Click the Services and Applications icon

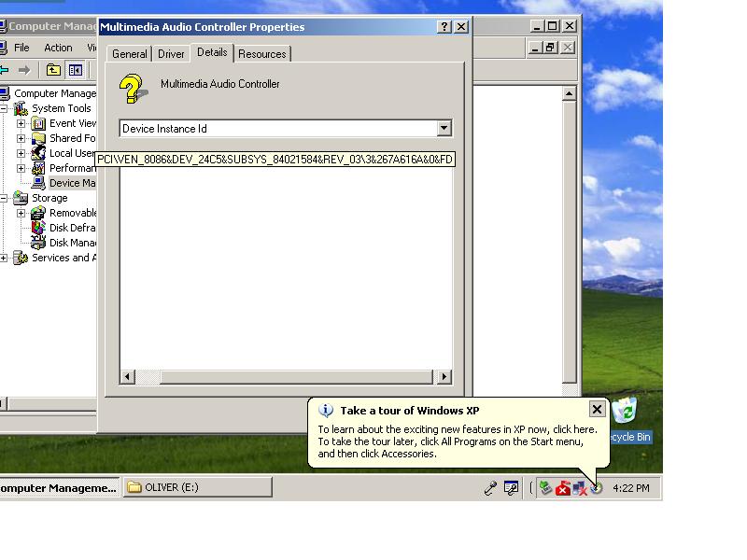(x=21, y=258)
